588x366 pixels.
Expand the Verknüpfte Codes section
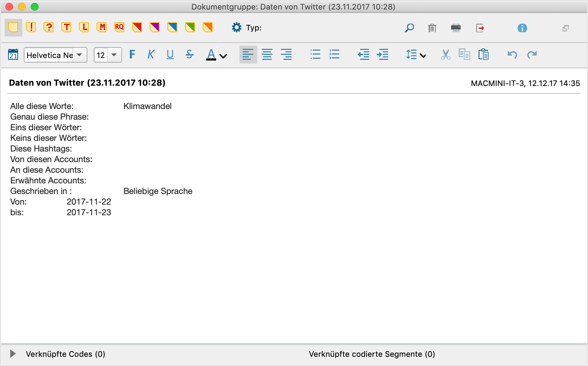(x=13, y=354)
